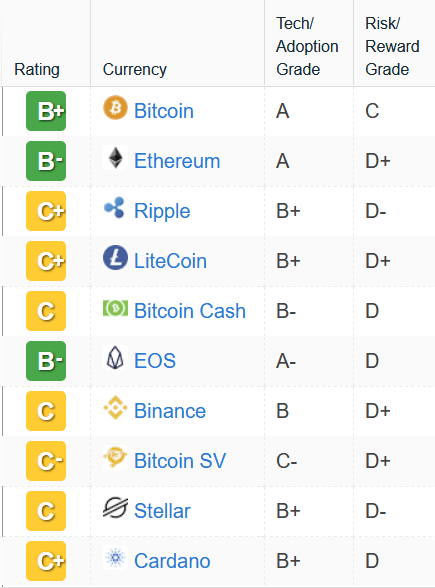Click the Cardano logo icon
This screenshot has height=588, width=435.
pyautogui.click(x=116, y=558)
